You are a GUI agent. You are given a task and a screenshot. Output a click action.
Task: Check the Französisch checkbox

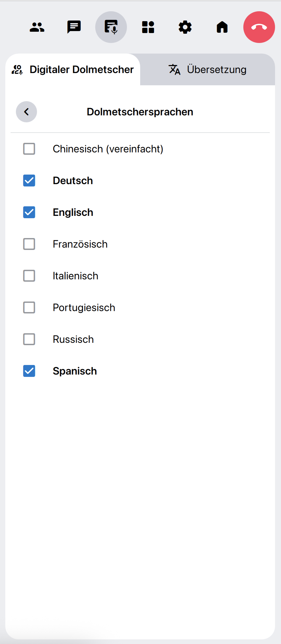(x=29, y=244)
